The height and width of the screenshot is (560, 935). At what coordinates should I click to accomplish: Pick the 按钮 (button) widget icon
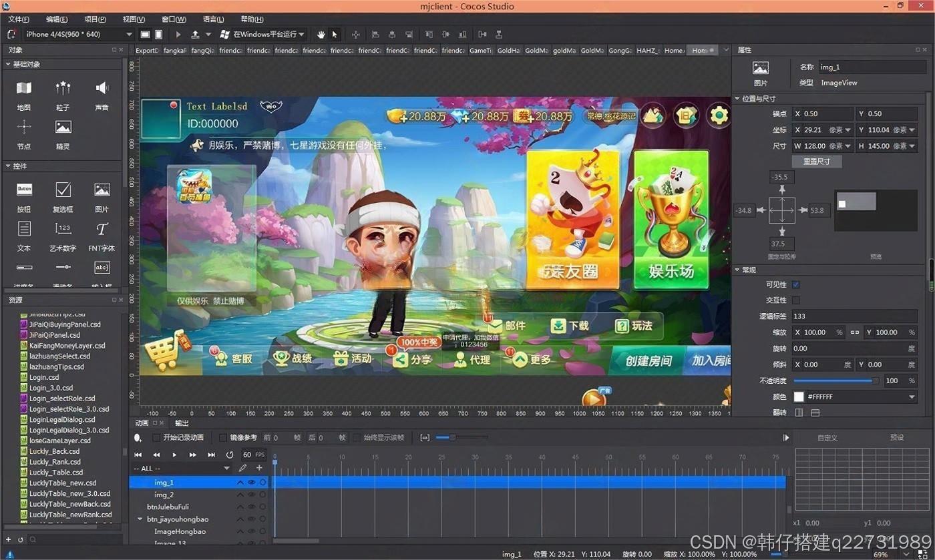[x=24, y=190]
